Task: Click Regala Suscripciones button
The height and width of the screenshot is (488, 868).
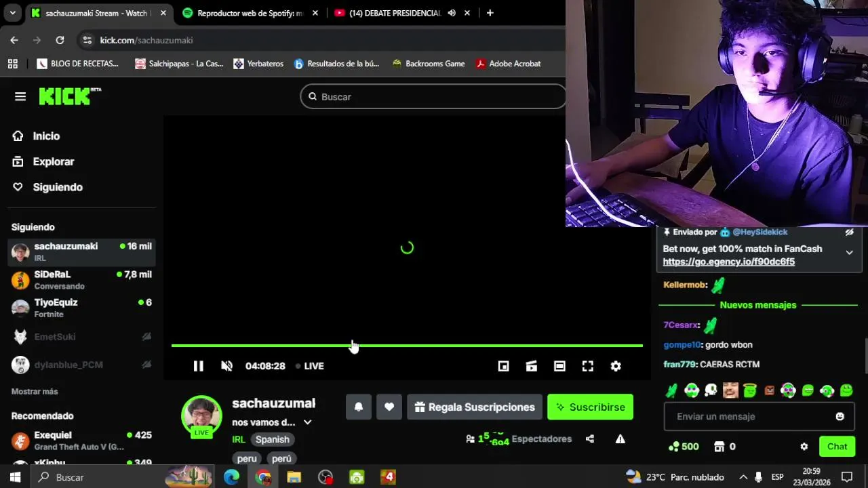Action: [x=475, y=407]
